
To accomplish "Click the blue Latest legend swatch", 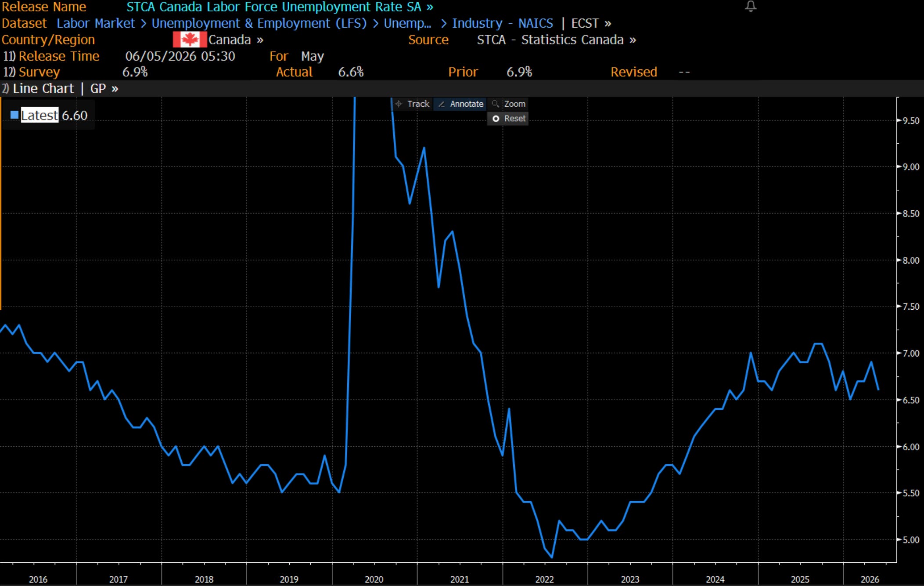I will point(14,115).
